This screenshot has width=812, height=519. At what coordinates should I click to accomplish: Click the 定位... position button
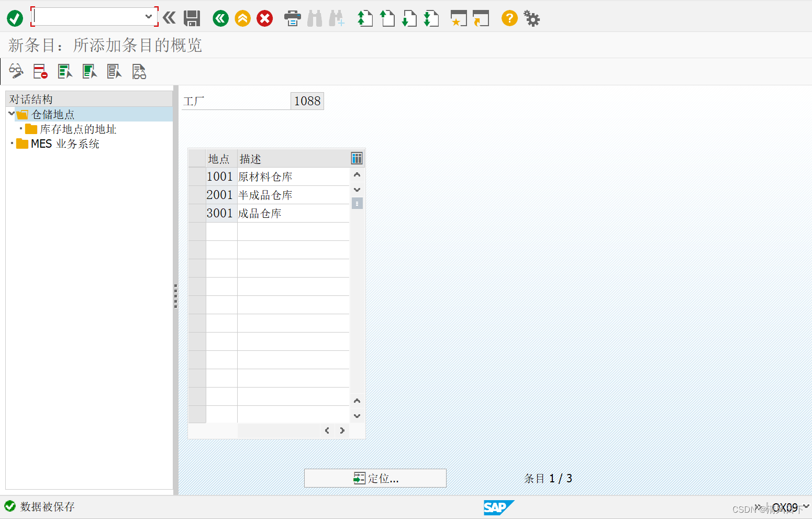coord(375,478)
